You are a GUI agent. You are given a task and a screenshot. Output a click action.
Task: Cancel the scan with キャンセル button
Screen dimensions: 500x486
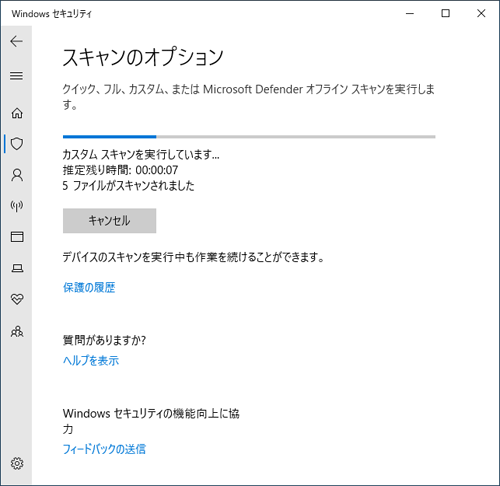[109, 221]
